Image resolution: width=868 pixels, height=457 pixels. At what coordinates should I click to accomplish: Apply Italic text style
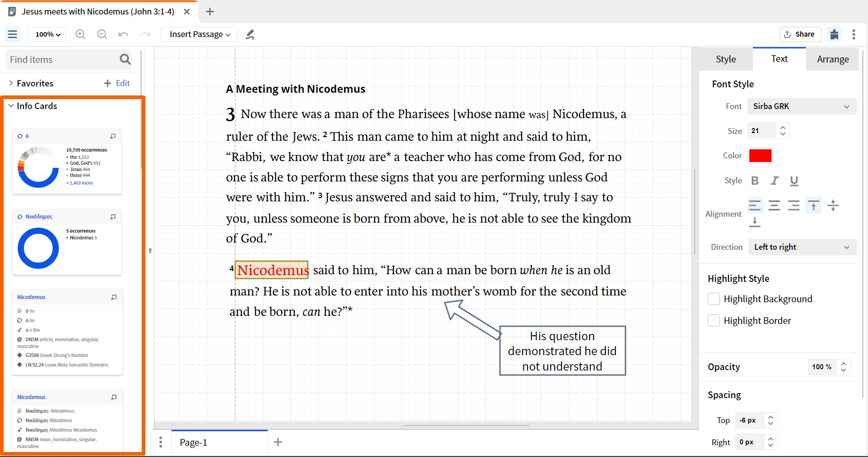[x=775, y=181]
